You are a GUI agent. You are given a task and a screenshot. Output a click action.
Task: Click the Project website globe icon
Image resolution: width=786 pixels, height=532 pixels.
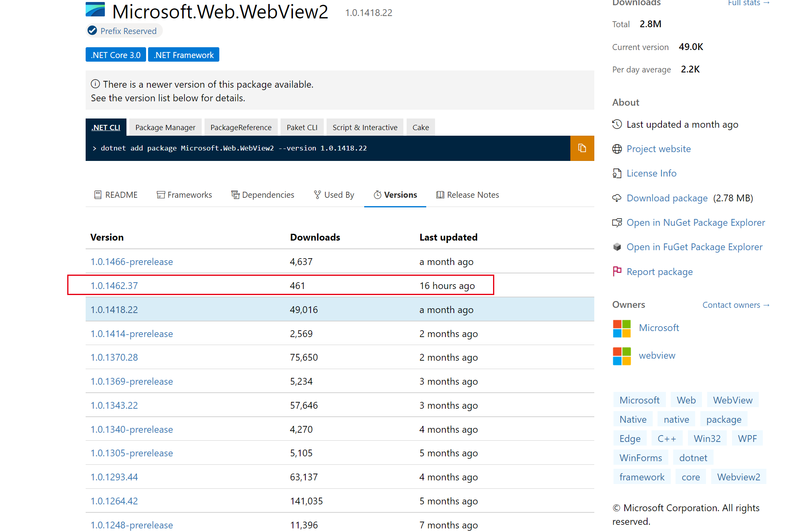tap(617, 149)
